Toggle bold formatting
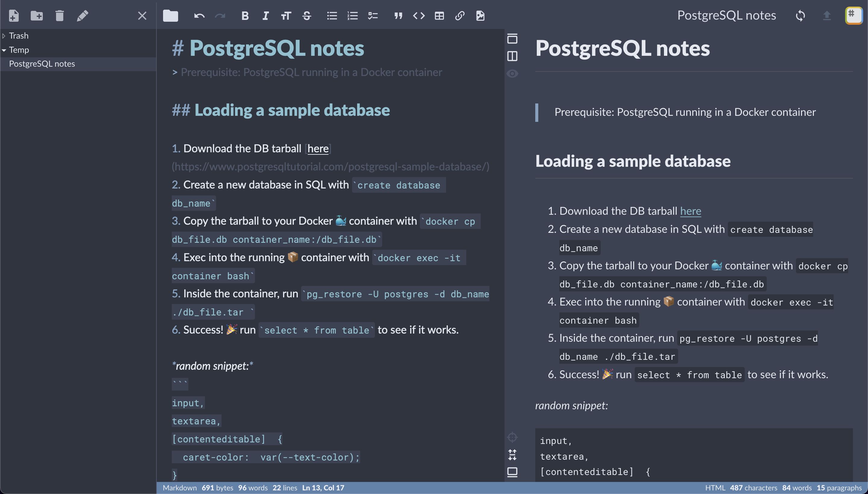This screenshot has width=868, height=494. pyautogui.click(x=245, y=16)
